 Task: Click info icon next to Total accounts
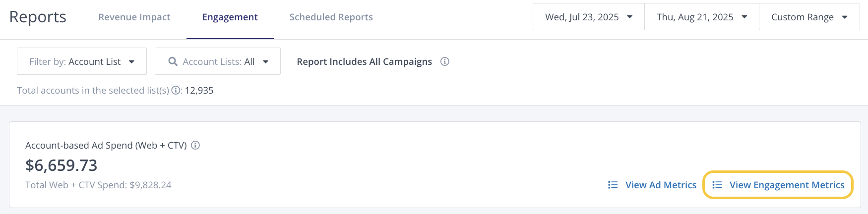point(176,91)
